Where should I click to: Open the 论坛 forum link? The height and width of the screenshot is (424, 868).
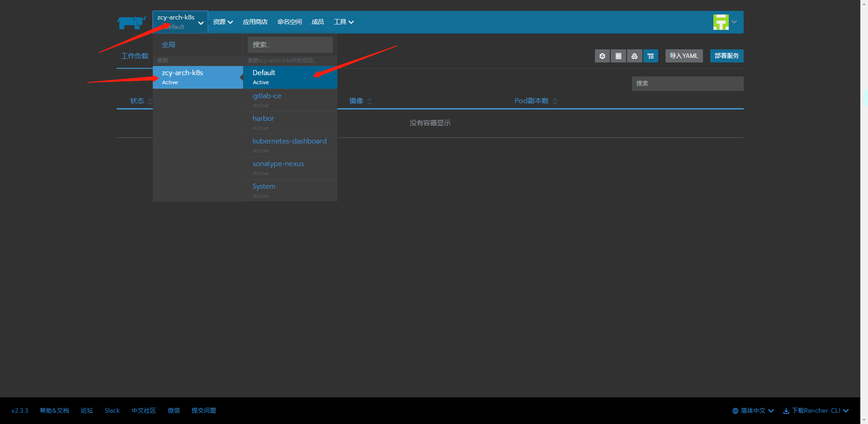[x=87, y=410]
